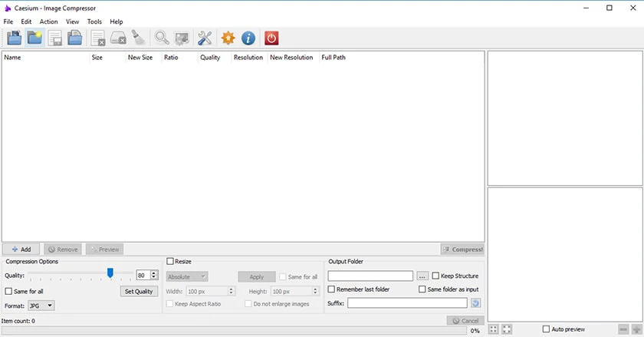Click the Cancel button
The width and height of the screenshot is (644, 337).
[x=465, y=321]
